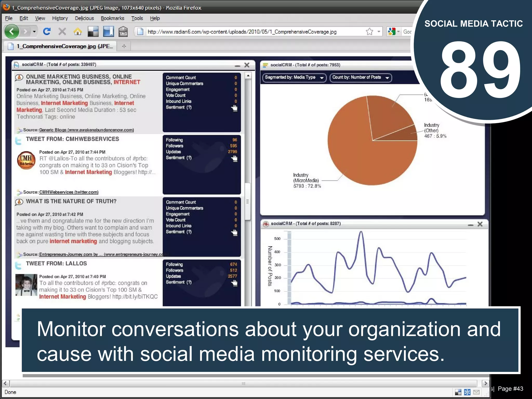The image size is (532, 399).
Task: Open the File menu
Action: (9, 18)
